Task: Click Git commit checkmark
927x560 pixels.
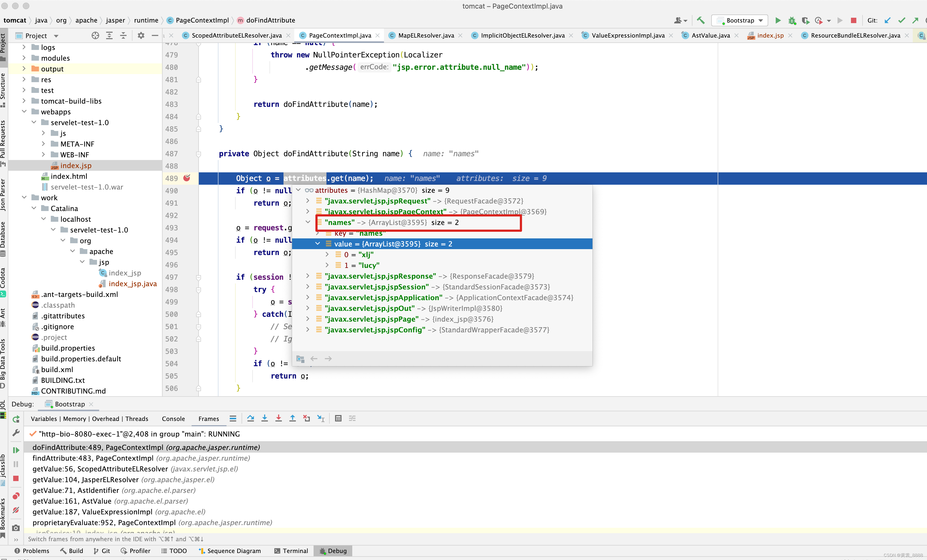Action: pyautogui.click(x=901, y=20)
